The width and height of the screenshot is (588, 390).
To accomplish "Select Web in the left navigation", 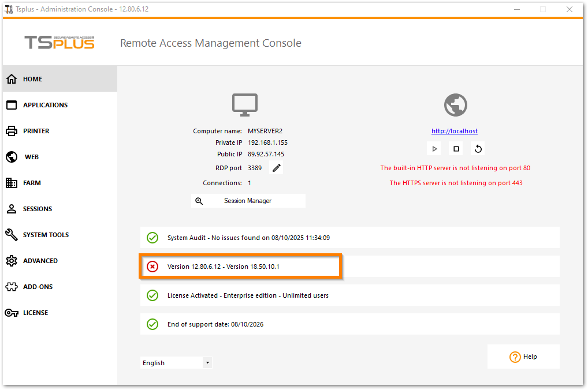I will pos(32,157).
